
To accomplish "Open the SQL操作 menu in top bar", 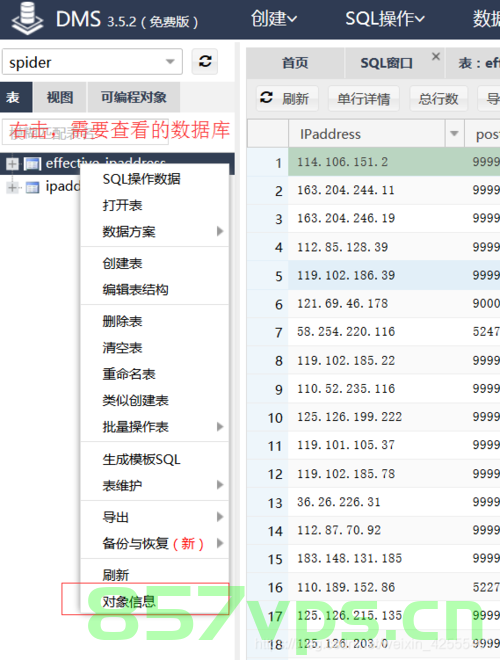I will 385,19.
